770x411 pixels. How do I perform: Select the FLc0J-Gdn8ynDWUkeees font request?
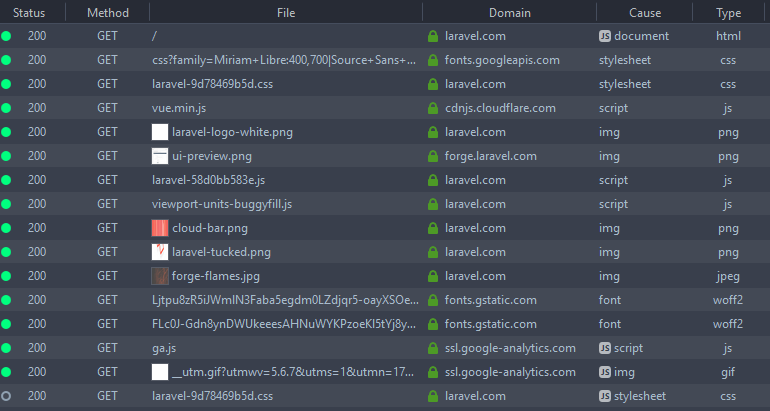285,324
